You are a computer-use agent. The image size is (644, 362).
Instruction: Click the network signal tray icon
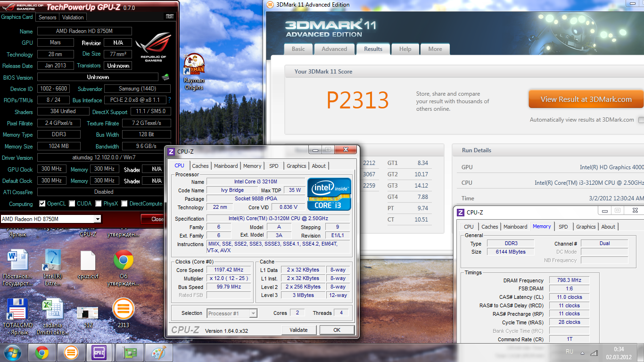click(594, 353)
